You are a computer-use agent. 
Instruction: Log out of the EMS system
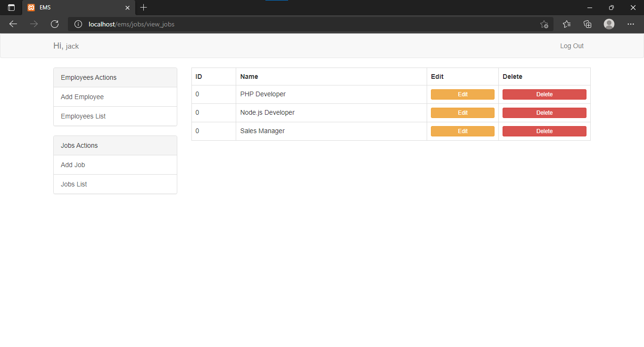coord(571,46)
